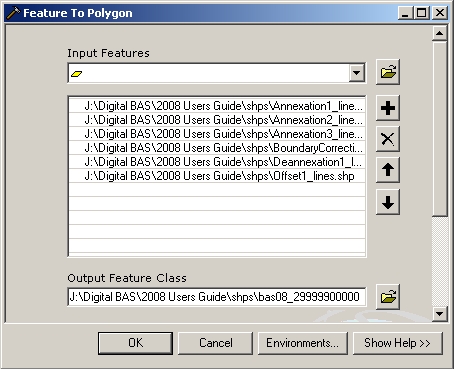Browse for Output Feature Class folder icon
The image size is (454, 369).
coord(388,297)
